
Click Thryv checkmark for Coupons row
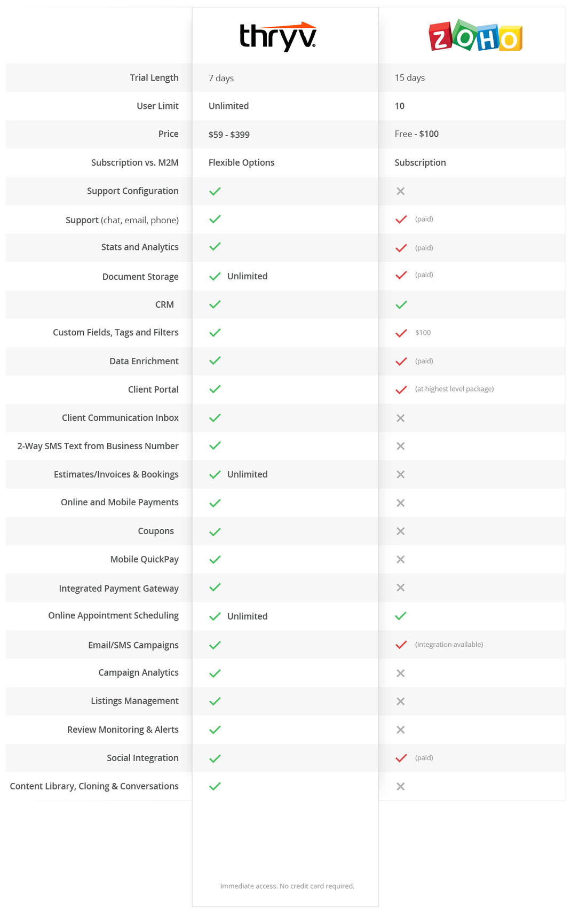(215, 531)
